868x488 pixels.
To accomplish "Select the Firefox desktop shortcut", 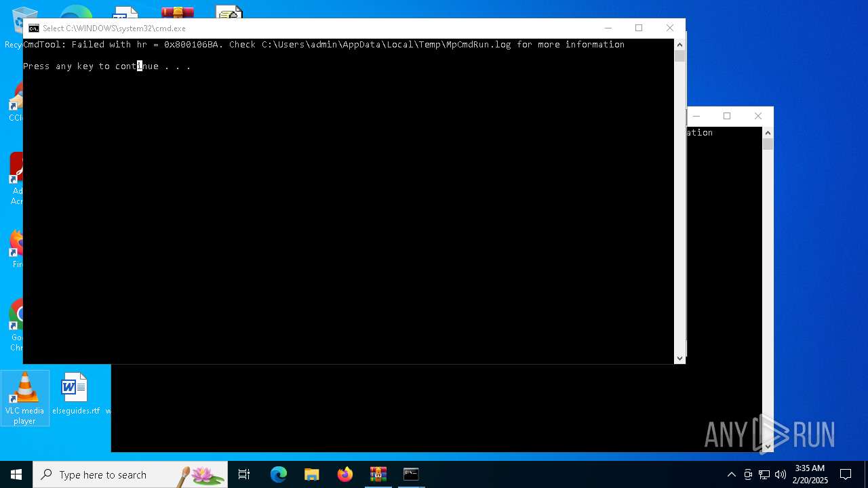I will tap(16, 249).
